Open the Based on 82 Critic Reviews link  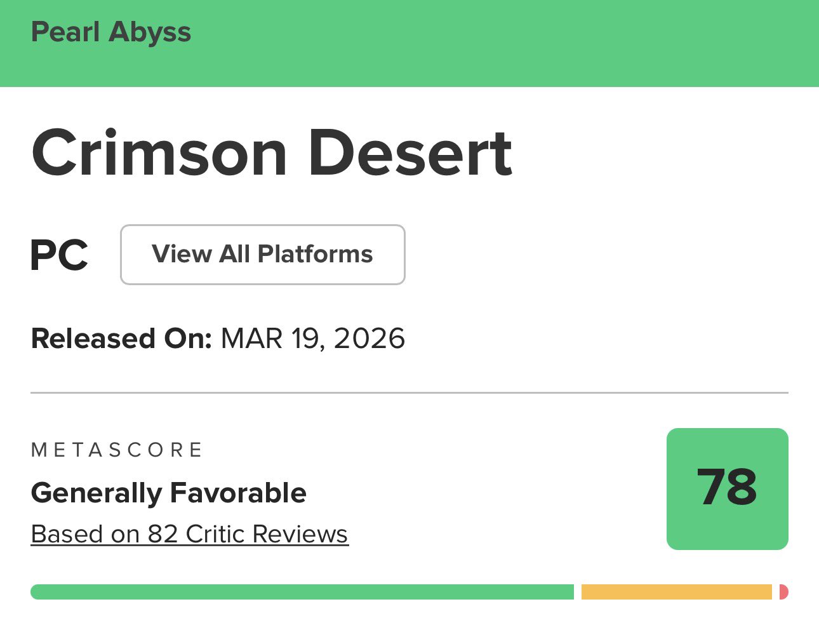[189, 534]
